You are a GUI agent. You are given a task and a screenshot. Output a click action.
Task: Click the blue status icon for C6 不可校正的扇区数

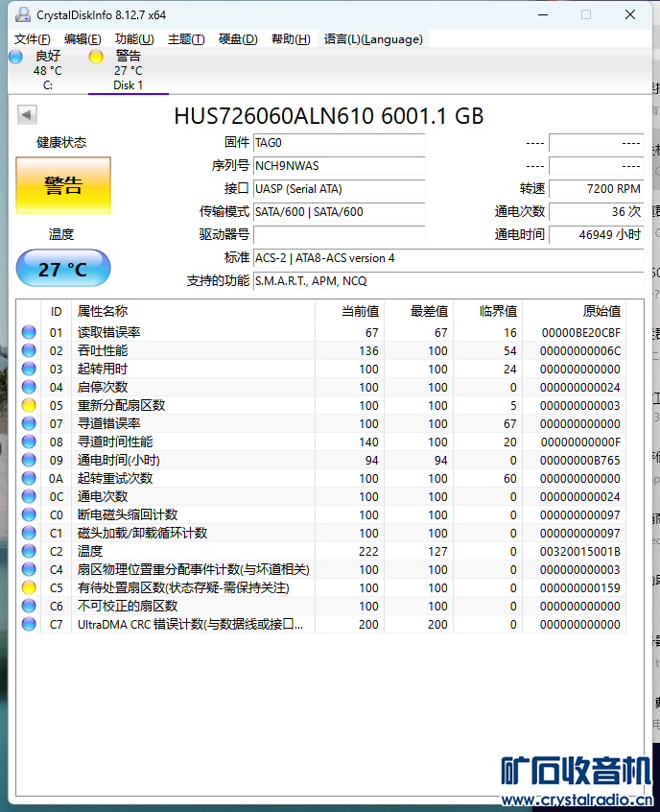coord(29,606)
